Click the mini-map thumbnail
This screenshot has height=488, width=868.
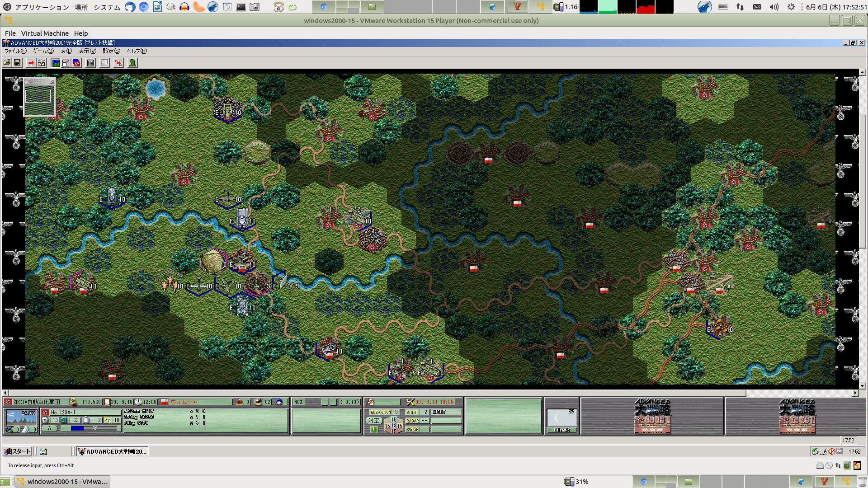(39, 101)
